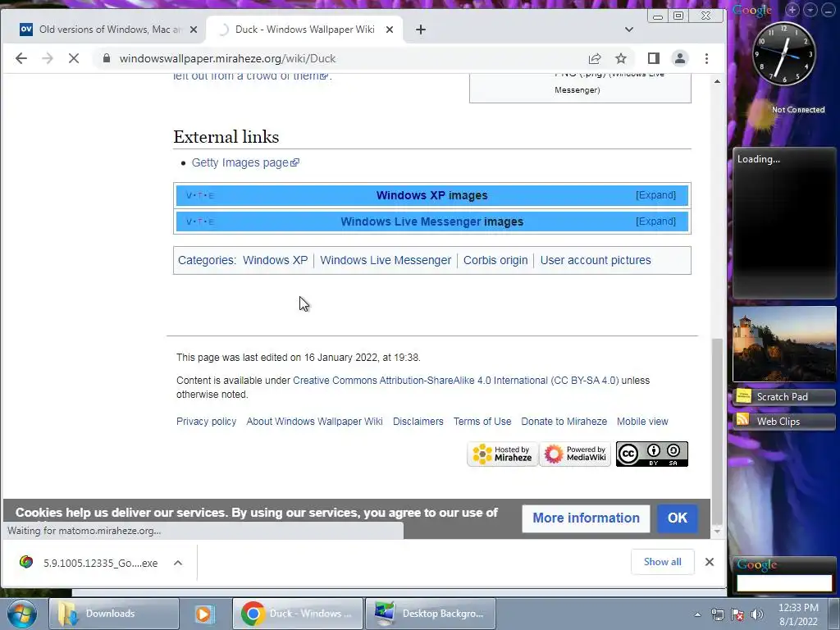Show all downloads

point(663,562)
